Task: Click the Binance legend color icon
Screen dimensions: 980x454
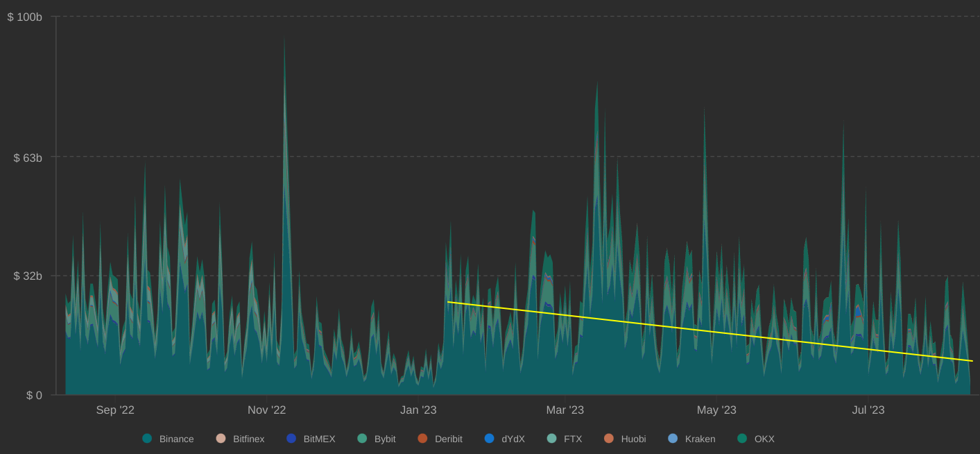Action: pos(148,439)
